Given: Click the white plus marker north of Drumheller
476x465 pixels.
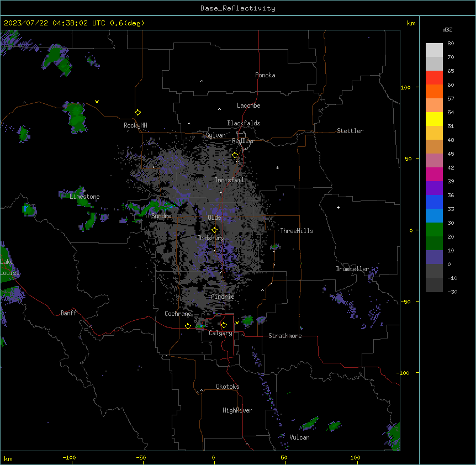Looking at the screenshot, I should click(x=338, y=207).
